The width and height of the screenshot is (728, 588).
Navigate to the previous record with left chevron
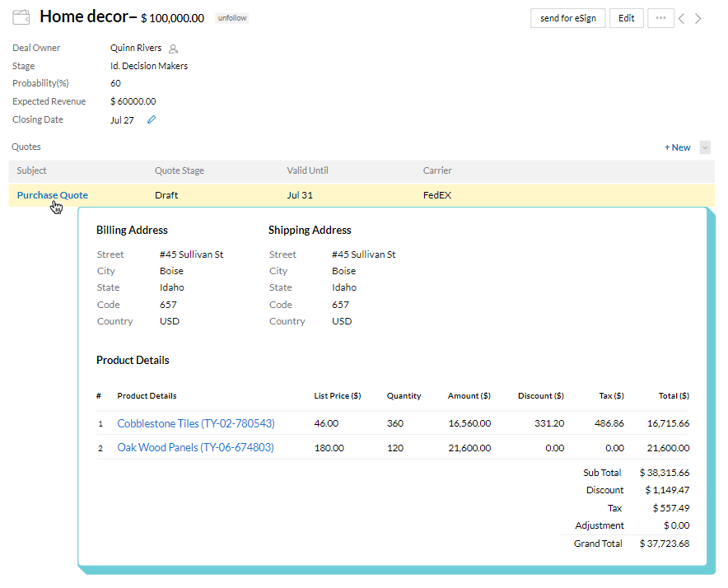[681, 17]
